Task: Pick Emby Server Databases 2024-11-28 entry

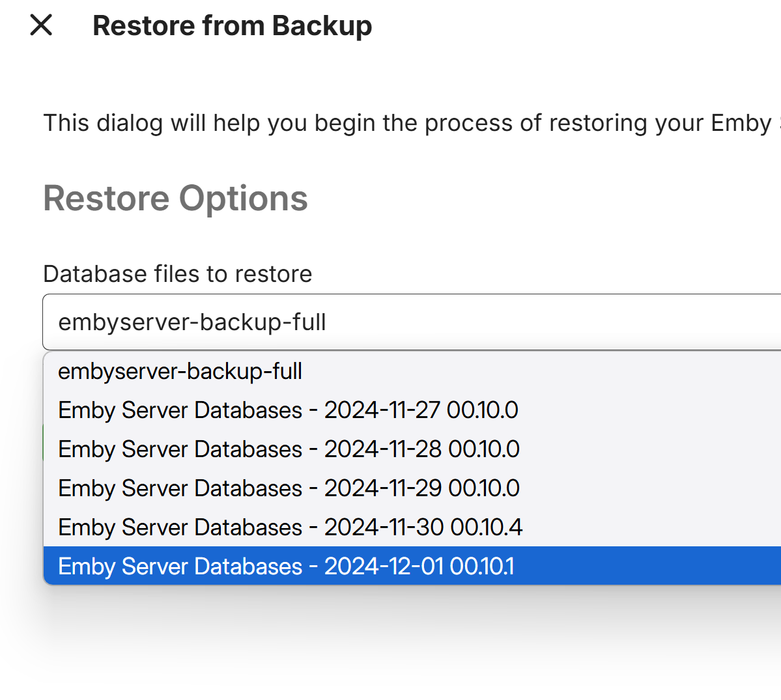Action: point(289,449)
